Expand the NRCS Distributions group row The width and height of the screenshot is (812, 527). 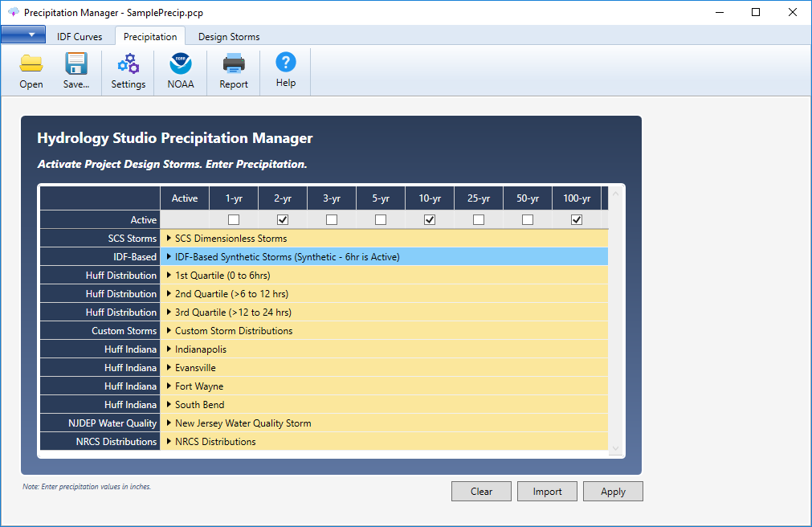click(169, 442)
